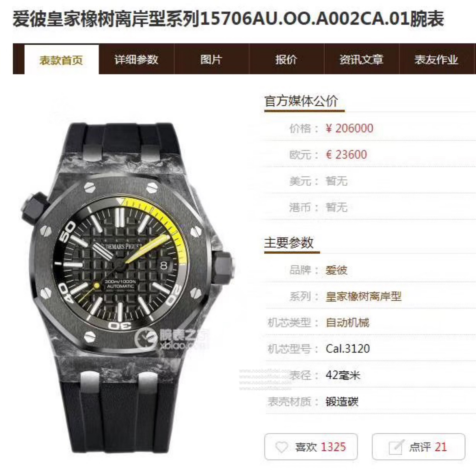Follow the 皇家橡树离岸型 series link

[363, 296]
